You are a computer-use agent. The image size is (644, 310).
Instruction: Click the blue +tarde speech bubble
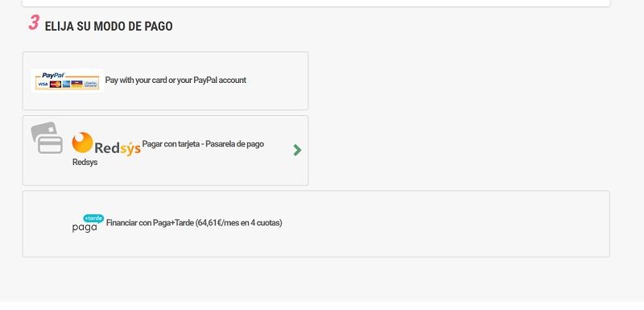tap(93, 218)
